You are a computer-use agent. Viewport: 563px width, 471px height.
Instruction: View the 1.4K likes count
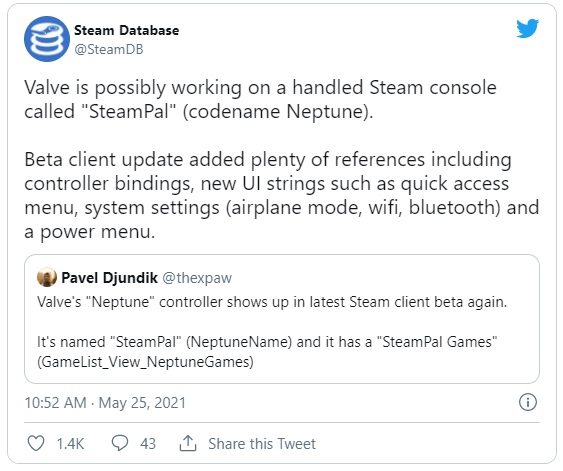[70, 444]
